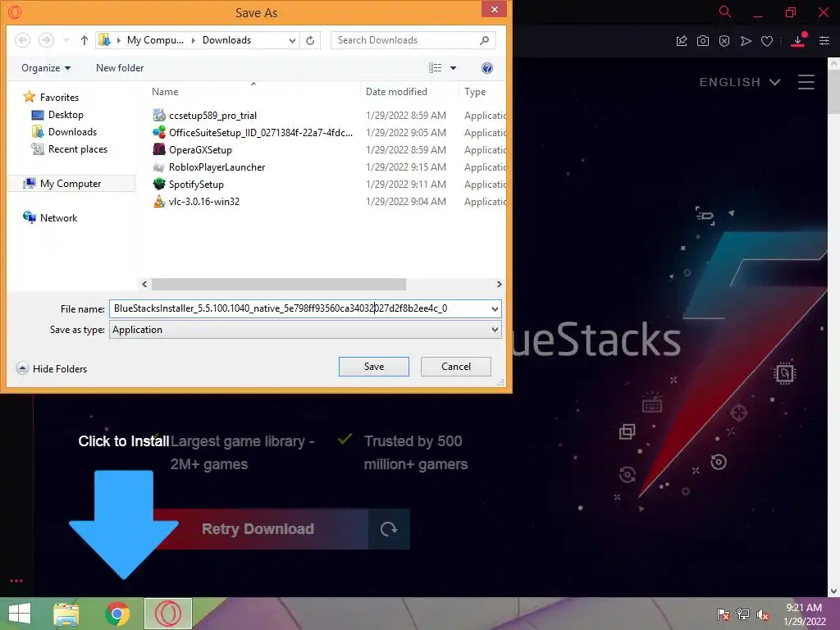Click Opera edit/share page icon
The height and width of the screenshot is (630, 840).
point(682,41)
